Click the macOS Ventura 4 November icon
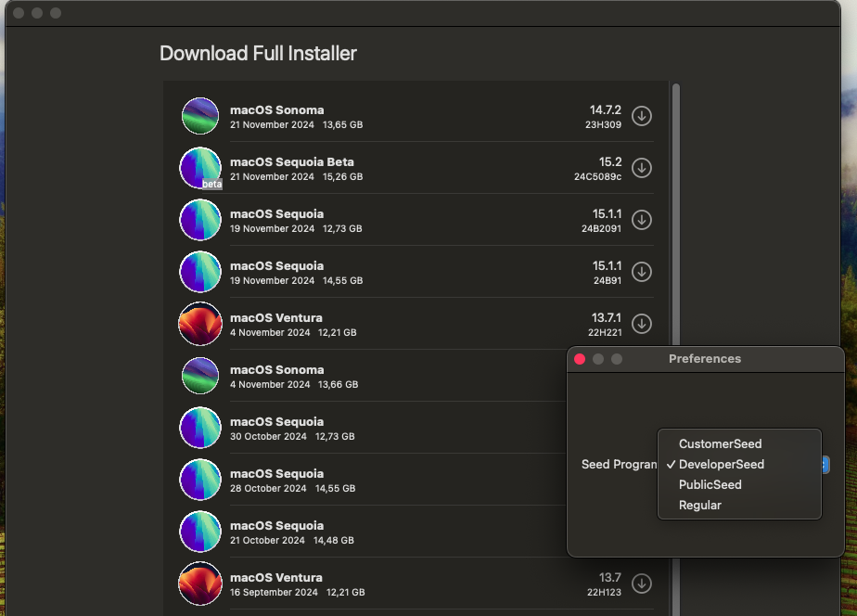This screenshot has width=857, height=616. (200, 324)
